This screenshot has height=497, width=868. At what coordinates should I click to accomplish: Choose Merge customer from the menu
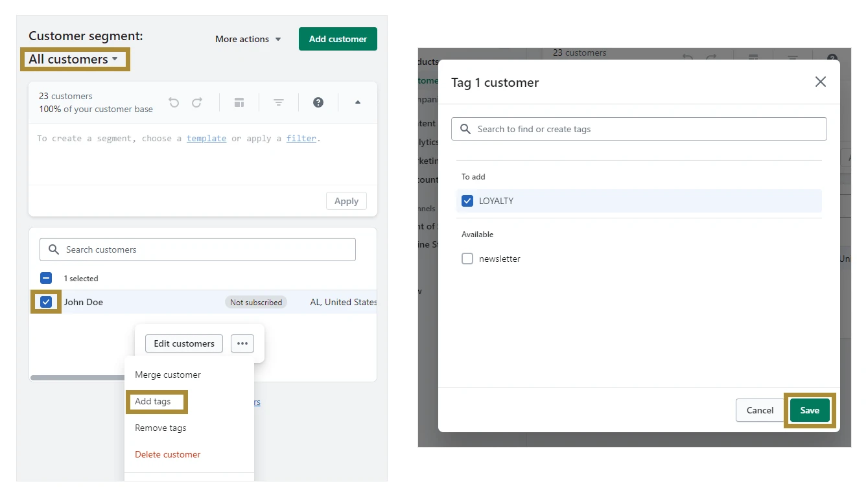168,375
